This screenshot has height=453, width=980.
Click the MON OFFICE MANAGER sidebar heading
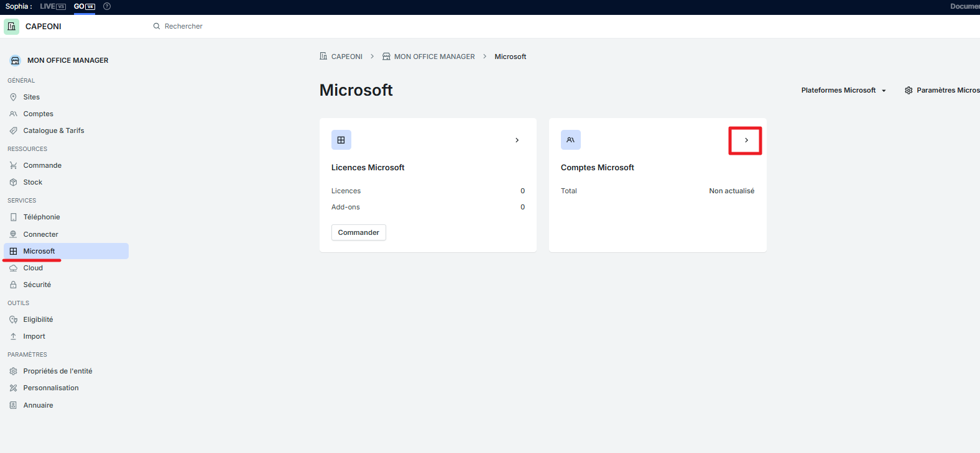point(68,60)
